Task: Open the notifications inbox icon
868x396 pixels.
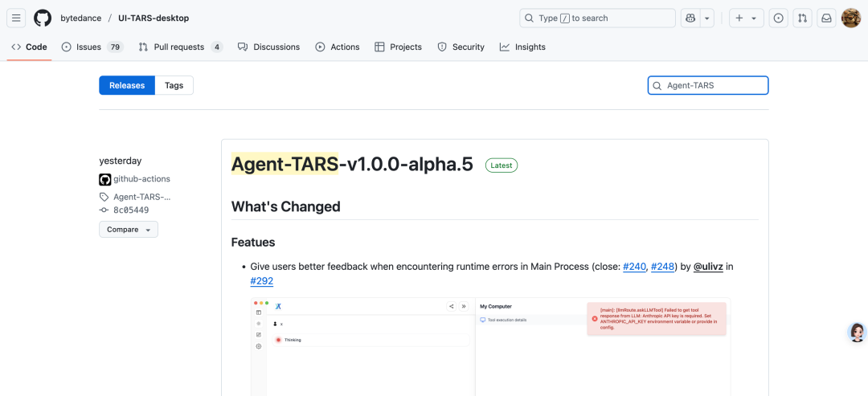Action: coord(826,18)
